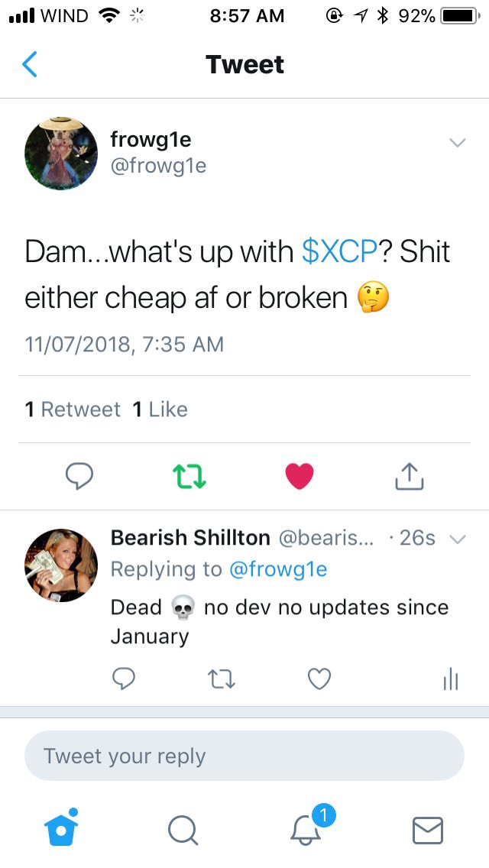The width and height of the screenshot is (489, 868).
Task: Reply to frowg1e's tweet via comment icon
Action: [x=79, y=476]
